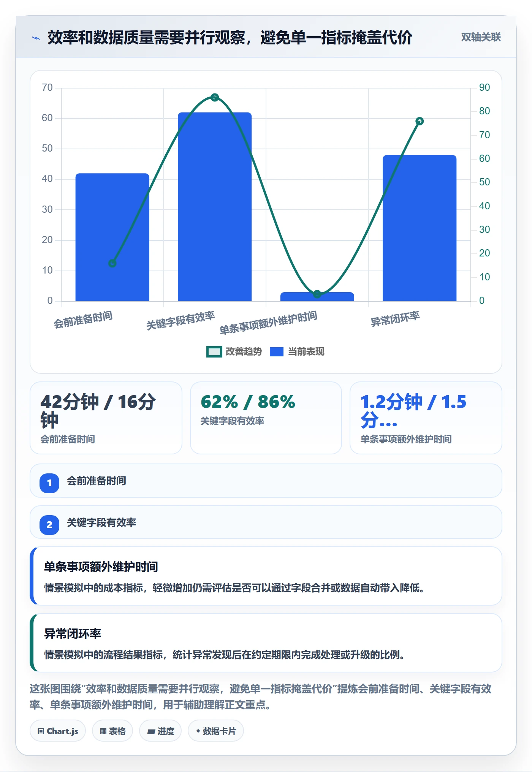Click the 异常闭环率 card heading
Screen dimensions: 532x772
(x=73, y=634)
